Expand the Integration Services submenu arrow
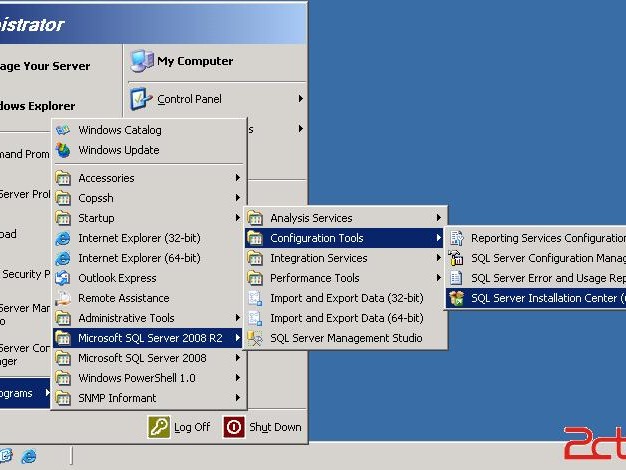This screenshot has height=470, width=626. click(x=438, y=258)
